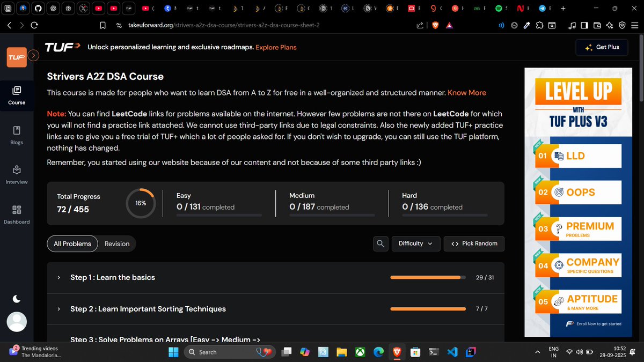Click the Explore Plans link
644x362 pixels.
pos(276,47)
